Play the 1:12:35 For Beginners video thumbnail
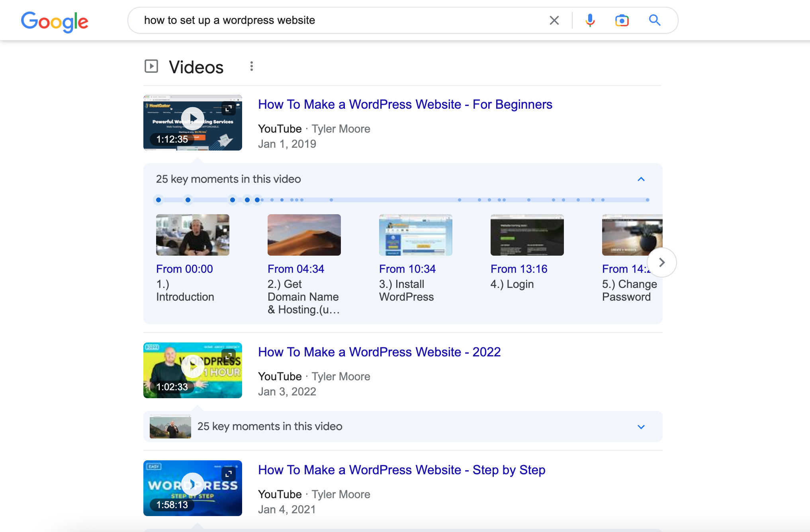 pyautogui.click(x=193, y=119)
